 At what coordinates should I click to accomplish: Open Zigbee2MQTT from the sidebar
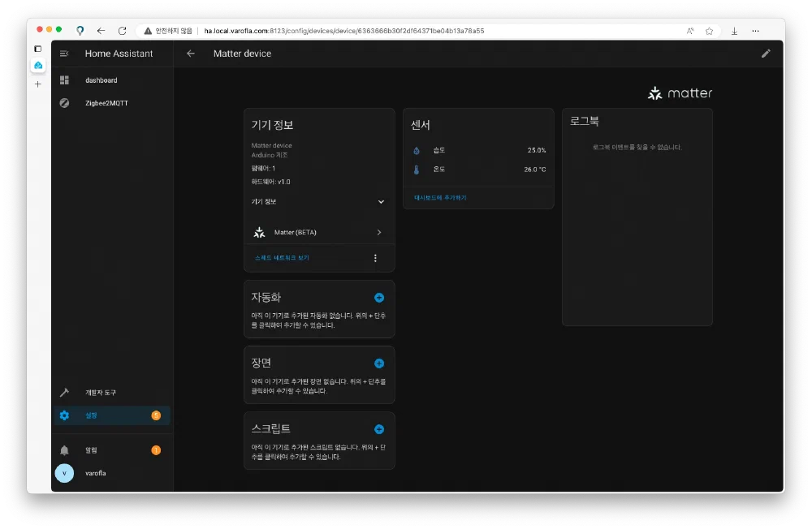tap(106, 103)
